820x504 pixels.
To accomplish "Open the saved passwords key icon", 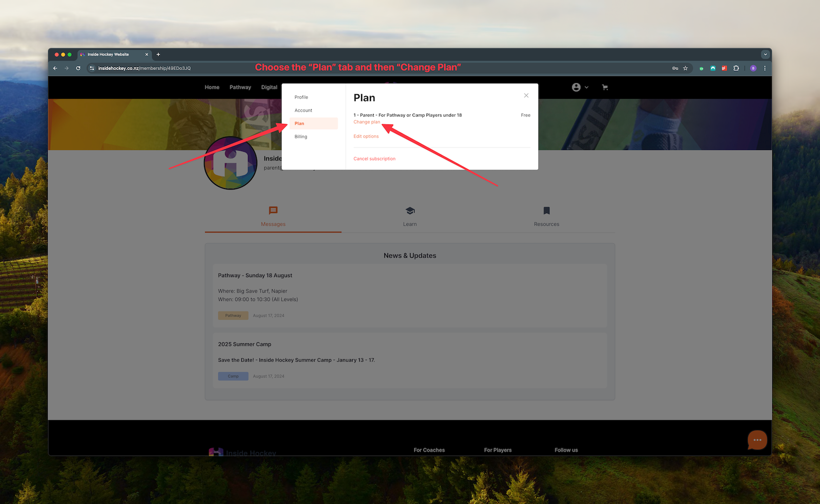I will pyautogui.click(x=675, y=68).
